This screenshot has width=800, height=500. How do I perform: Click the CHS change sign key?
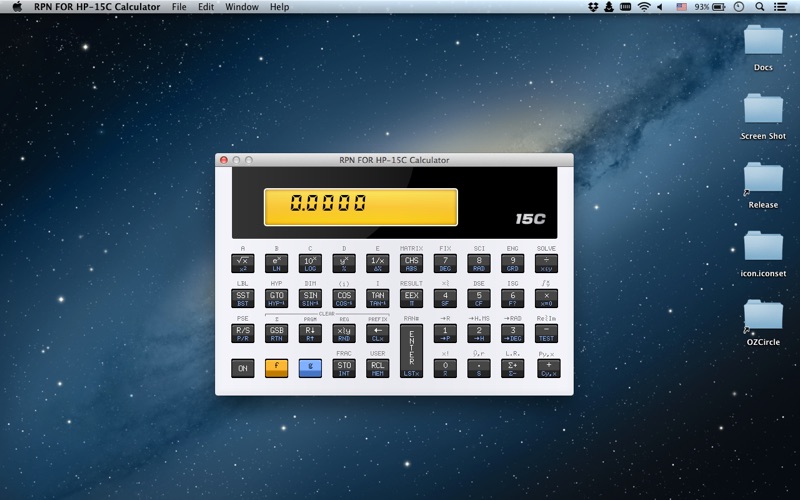tap(411, 263)
